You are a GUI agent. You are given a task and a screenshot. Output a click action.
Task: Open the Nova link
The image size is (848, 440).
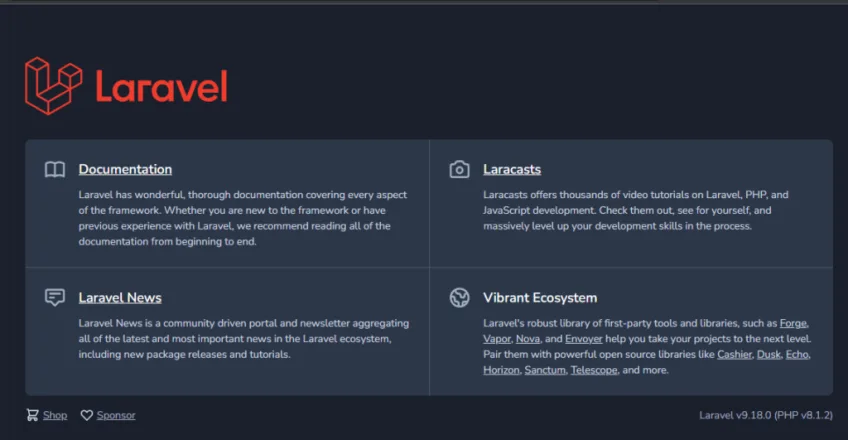click(x=527, y=339)
